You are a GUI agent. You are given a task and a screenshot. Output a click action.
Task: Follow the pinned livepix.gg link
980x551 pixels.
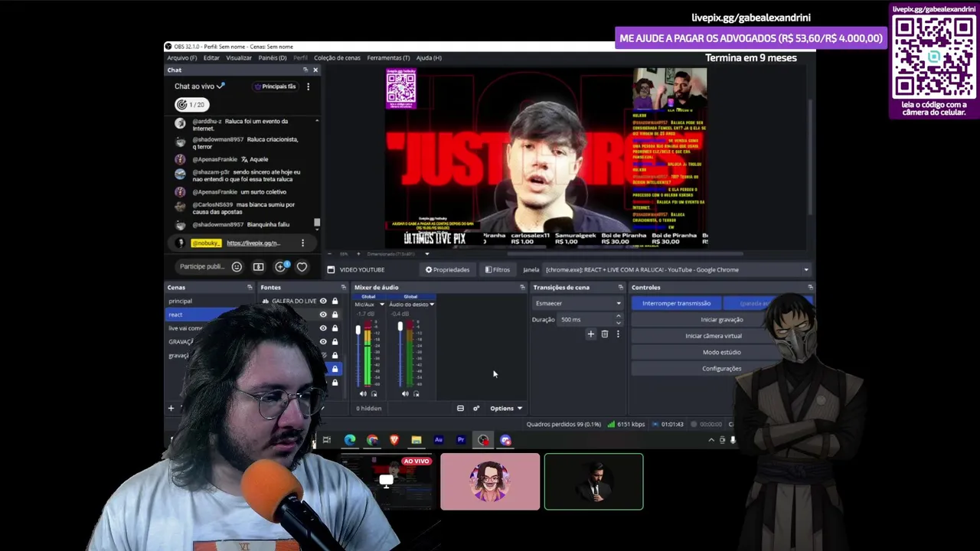253,243
